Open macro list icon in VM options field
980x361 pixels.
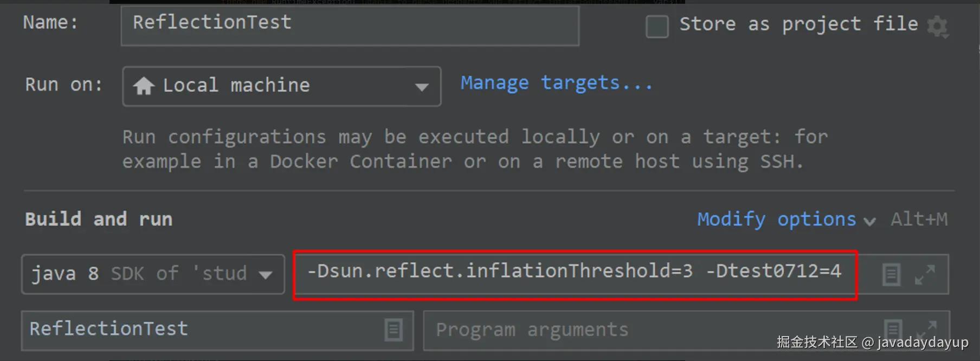tap(891, 274)
